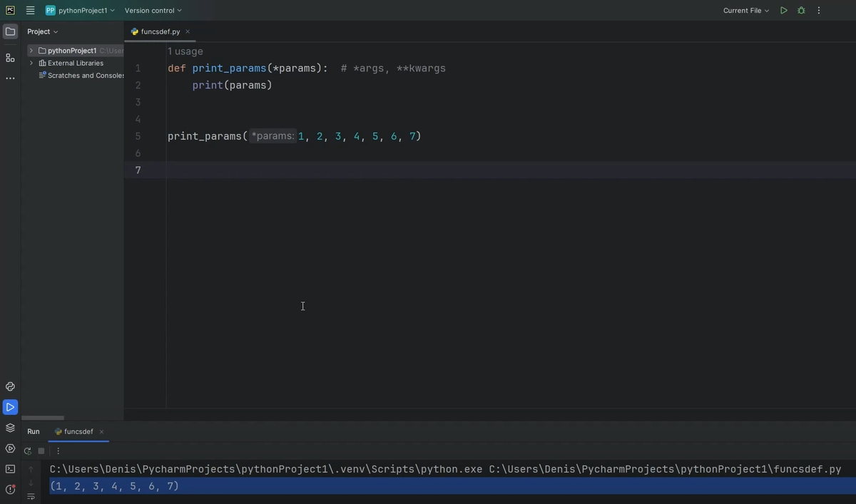Click funcsdef.py path link in output
This screenshot has height=504, width=856.
665,469
